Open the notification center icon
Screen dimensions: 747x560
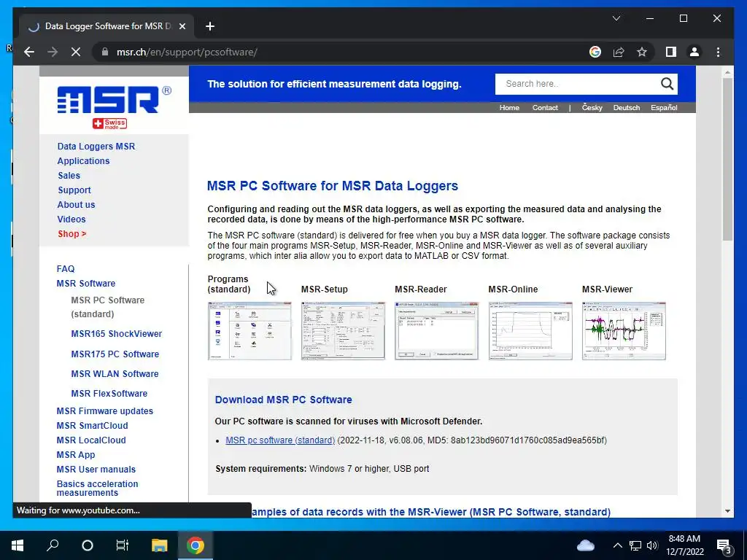[x=724, y=547]
